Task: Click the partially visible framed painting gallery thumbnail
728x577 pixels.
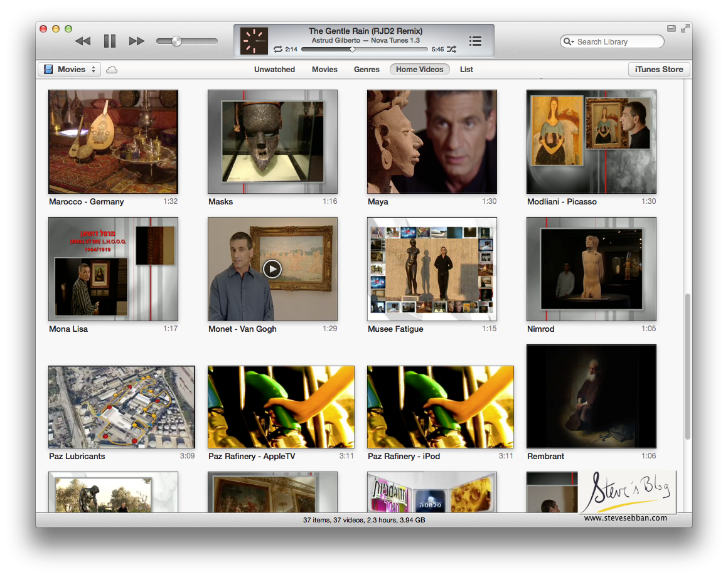Action: (x=272, y=492)
